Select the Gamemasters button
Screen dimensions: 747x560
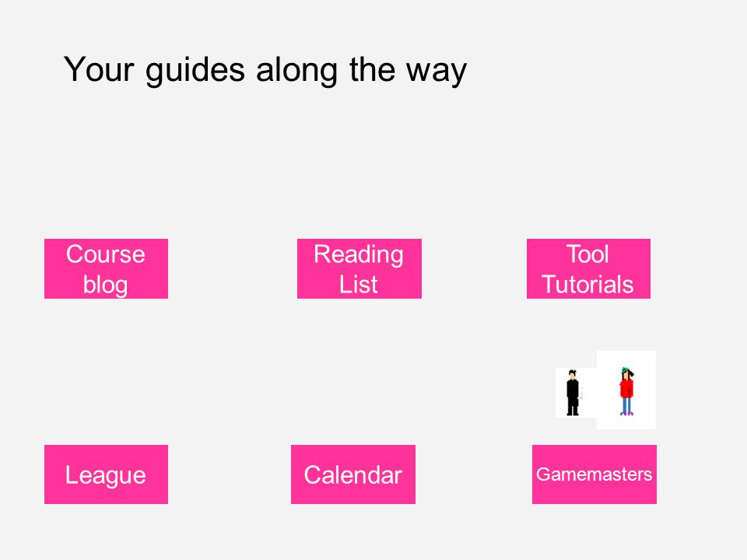[594, 474]
